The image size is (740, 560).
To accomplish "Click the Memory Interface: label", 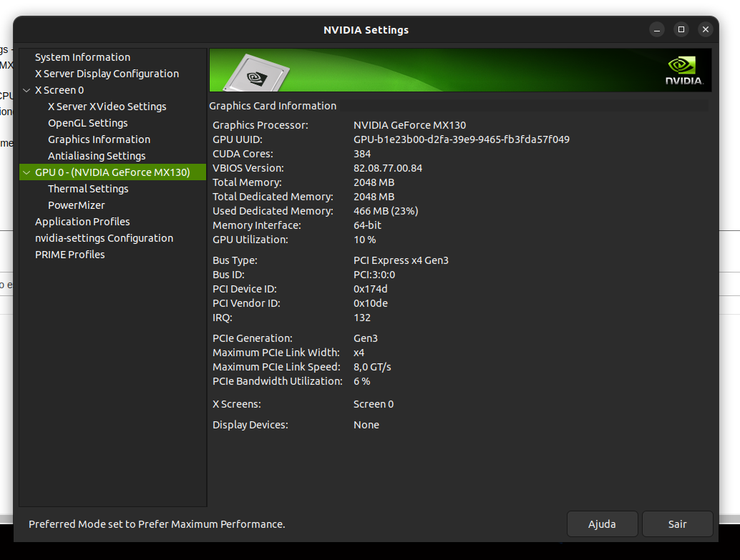I will pyautogui.click(x=257, y=225).
